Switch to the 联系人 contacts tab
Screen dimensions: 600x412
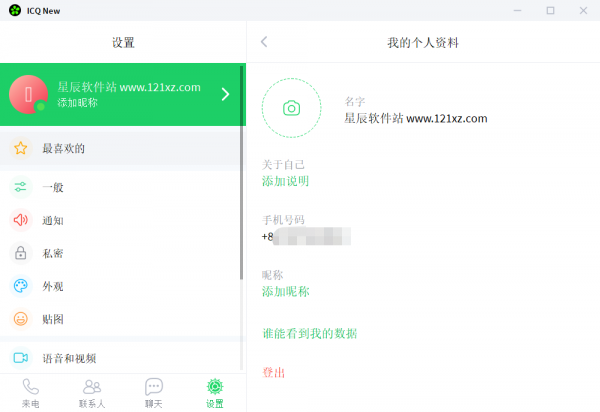click(92, 393)
